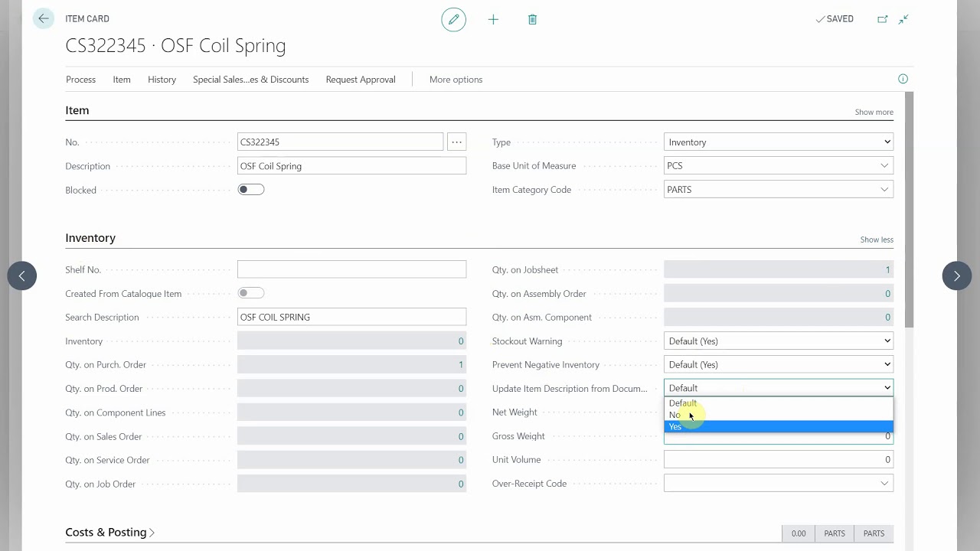Screen dimensions: 980x551
Task: Open the Item menu
Action: [122, 80]
